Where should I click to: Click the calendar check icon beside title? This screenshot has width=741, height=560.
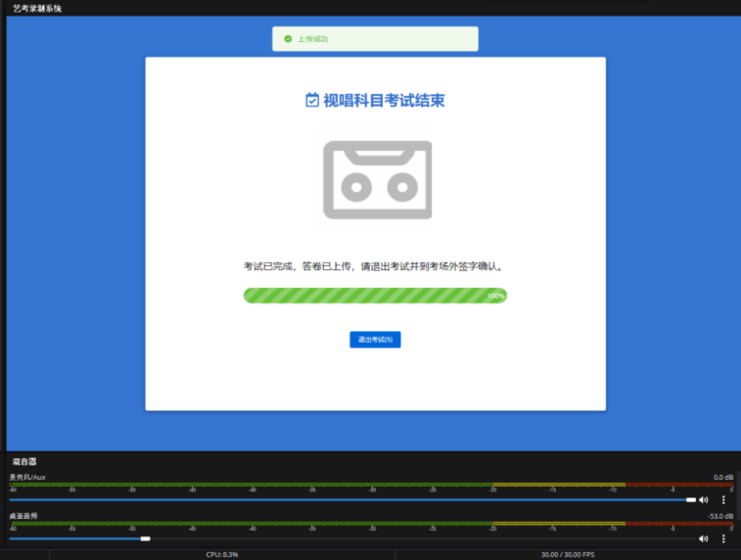point(312,100)
